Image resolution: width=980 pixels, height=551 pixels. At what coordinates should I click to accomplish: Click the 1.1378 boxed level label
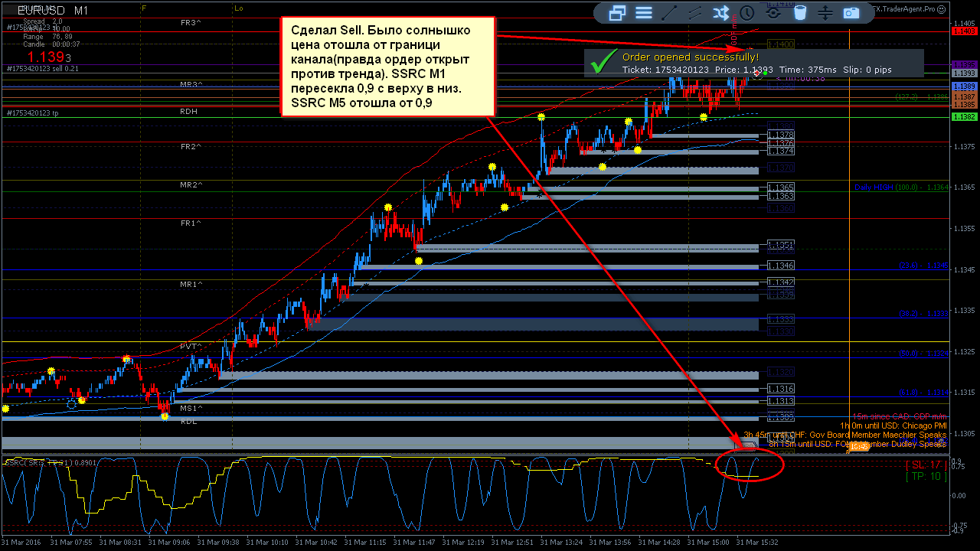click(x=780, y=135)
